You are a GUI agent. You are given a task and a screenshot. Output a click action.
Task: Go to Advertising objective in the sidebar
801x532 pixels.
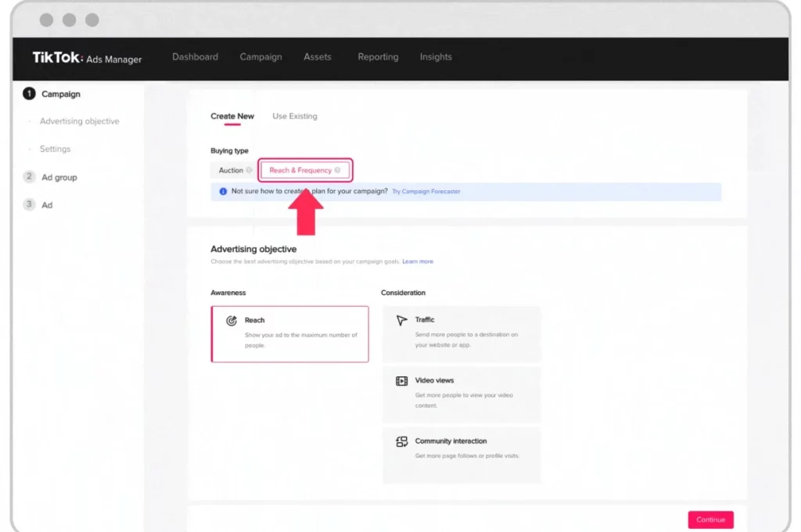pos(79,121)
